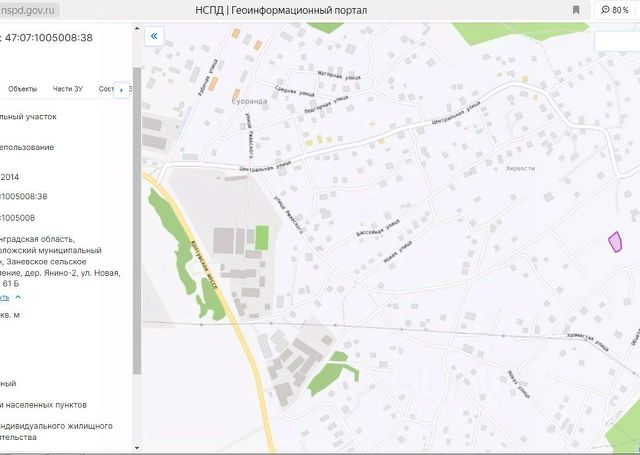Click the Холмистая улица street label
Image resolution: width=640 pixels, height=455 pixels.
click(x=587, y=342)
